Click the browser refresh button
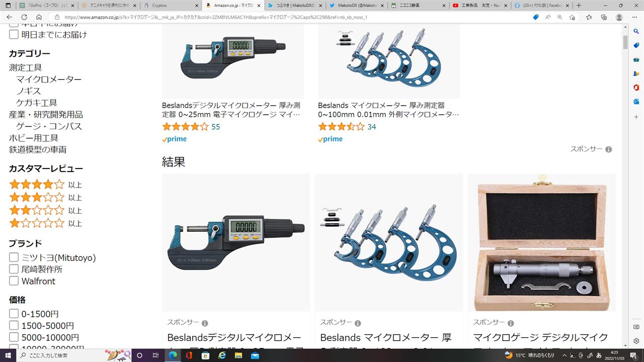Image resolution: width=644 pixels, height=362 pixels. [x=24, y=17]
